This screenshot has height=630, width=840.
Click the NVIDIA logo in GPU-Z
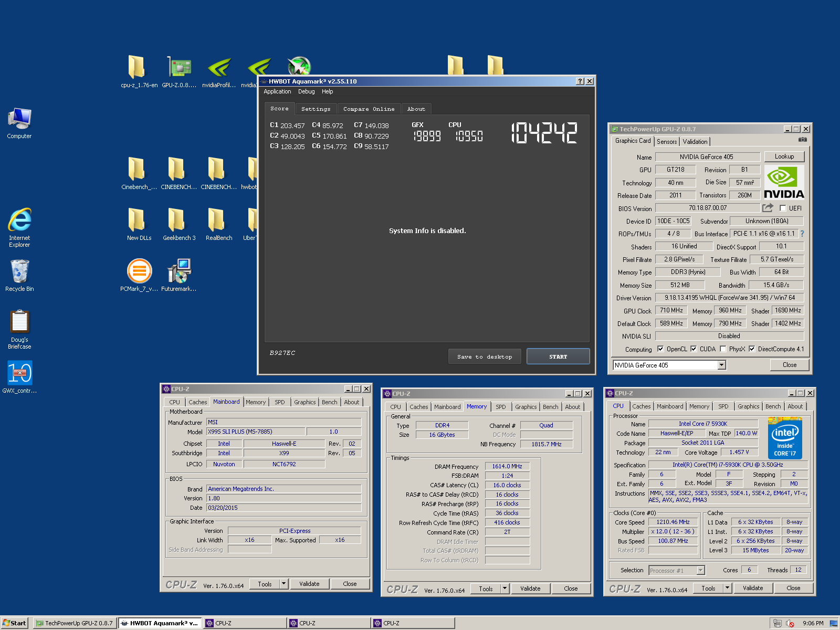(784, 182)
